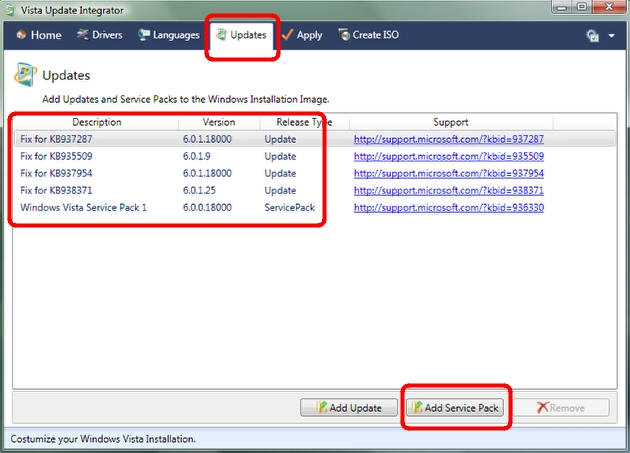Open support link for kbid=938371
The height and width of the screenshot is (453, 630).
(449, 191)
